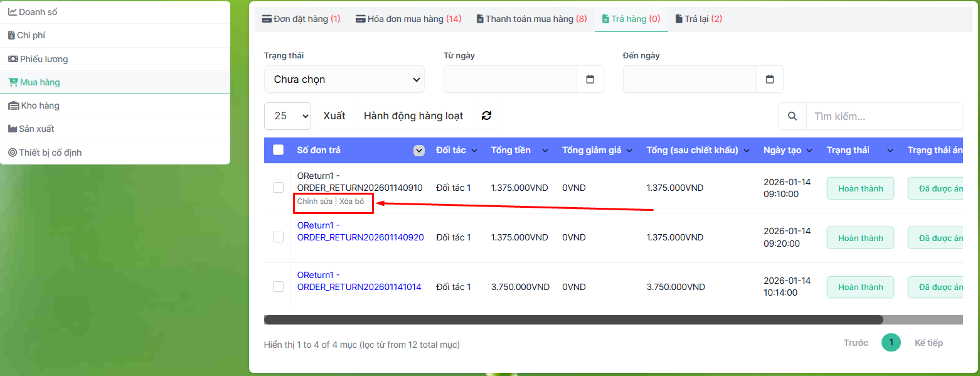
Task: Open Phiếu lương in the sidebar
Action: click(43, 59)
